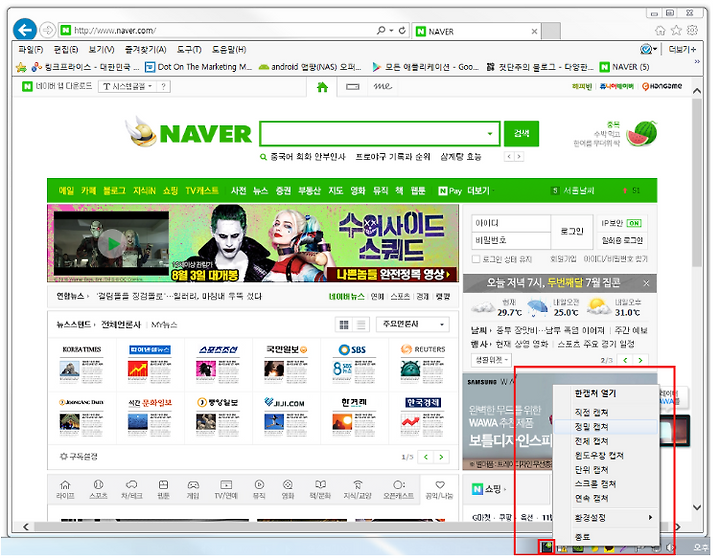Viewport: 720px width, 560px height.
Task: Open the search box autocomplete dropdown arrow
Action: click(x=490, y=134)
